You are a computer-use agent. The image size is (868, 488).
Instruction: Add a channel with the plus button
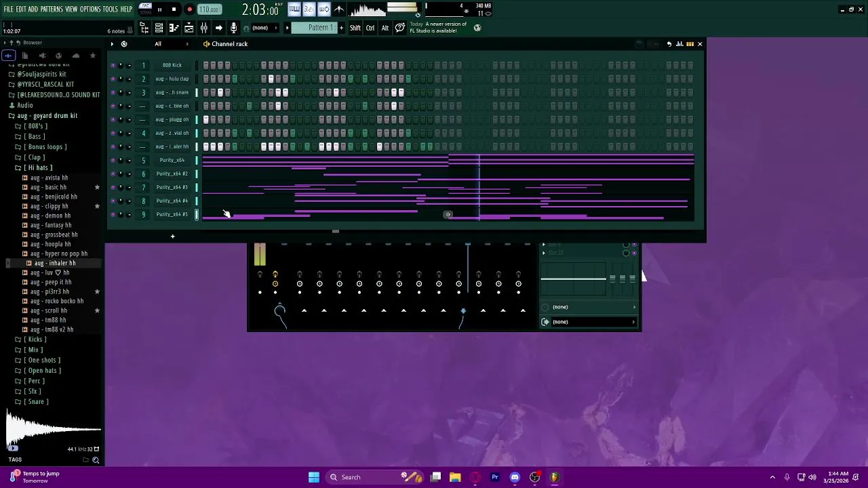pos(172,237)
